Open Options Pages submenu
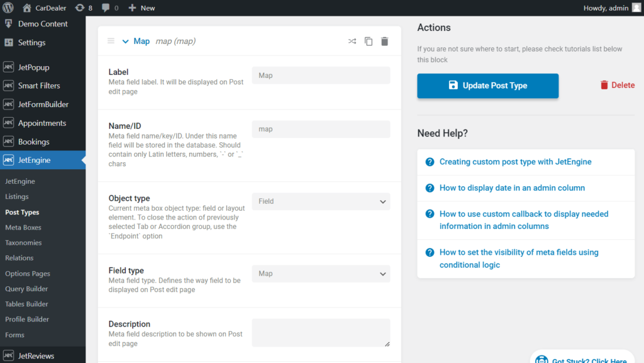The image size is (644, 363). click(x=28, y=274)
